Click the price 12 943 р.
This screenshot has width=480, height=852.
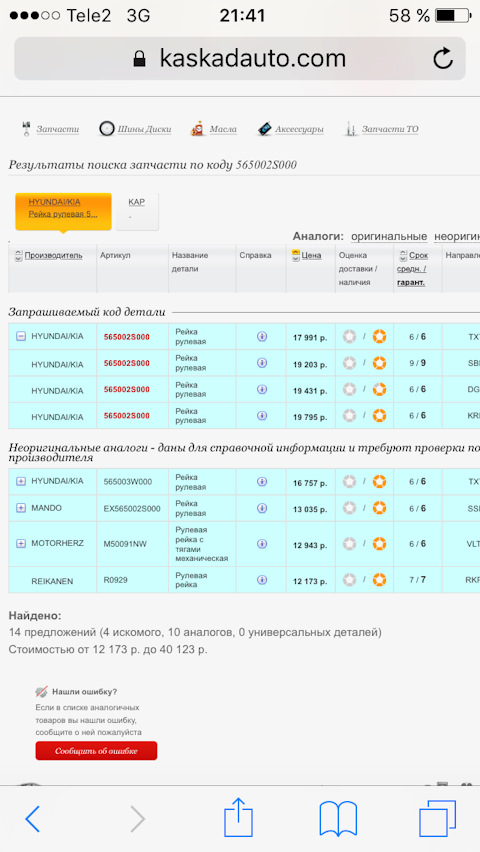click(310, 546)
